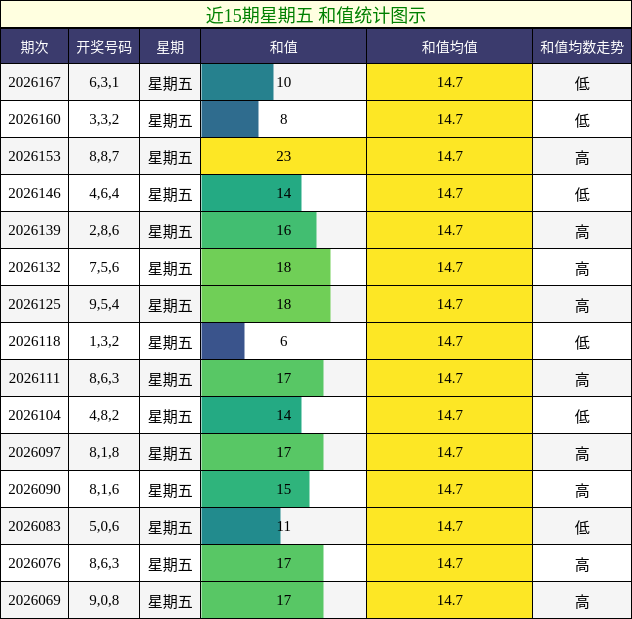
Task: Select period 2026083 cell
Action: (34, 526)
